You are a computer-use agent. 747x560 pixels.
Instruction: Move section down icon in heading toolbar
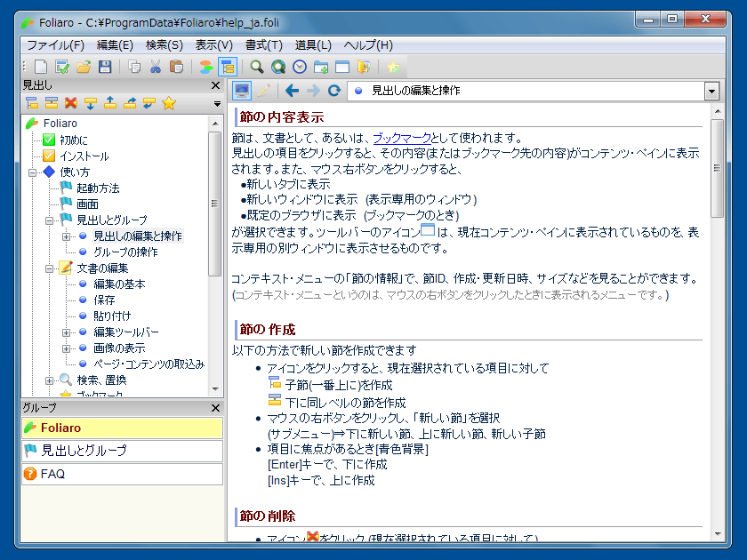[x=91, y=103]
